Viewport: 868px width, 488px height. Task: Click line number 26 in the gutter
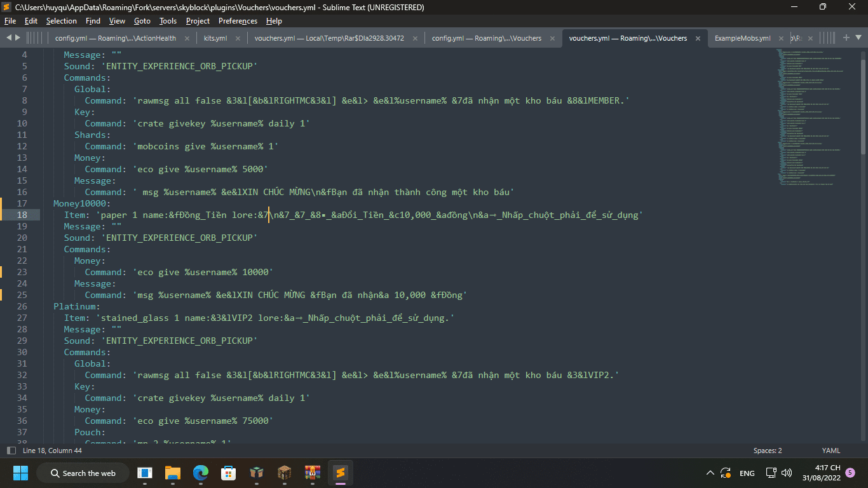[x=22, y=306]
